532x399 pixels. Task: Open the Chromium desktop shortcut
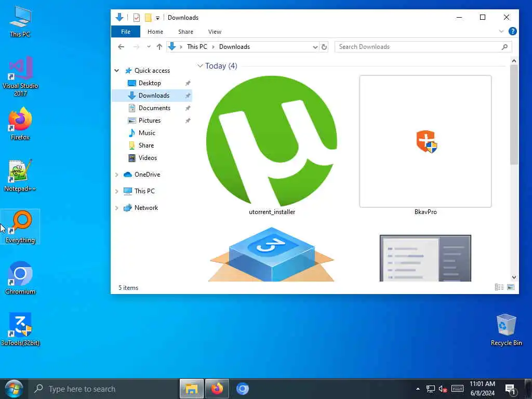pos(20,278)
